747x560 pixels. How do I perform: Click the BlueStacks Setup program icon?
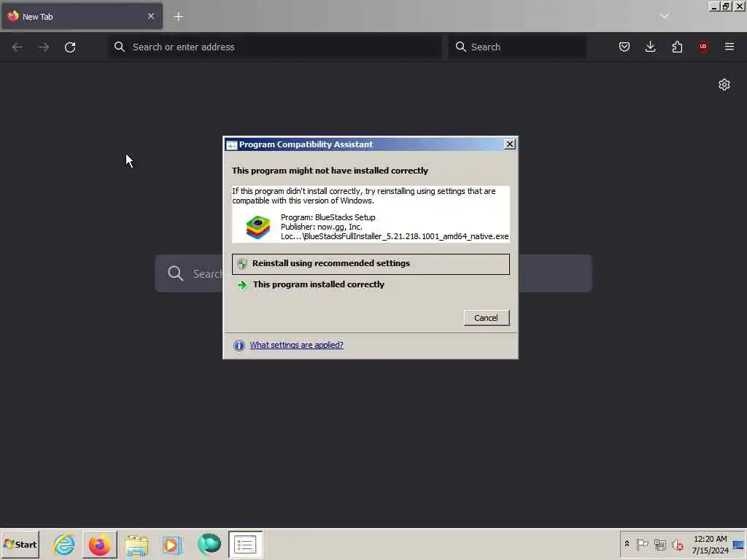coord(258,227)
